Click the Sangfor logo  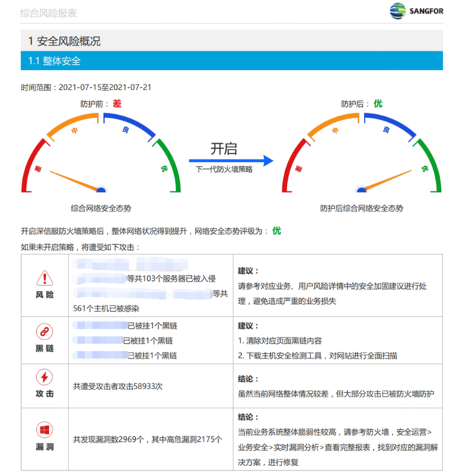[417, 11]
